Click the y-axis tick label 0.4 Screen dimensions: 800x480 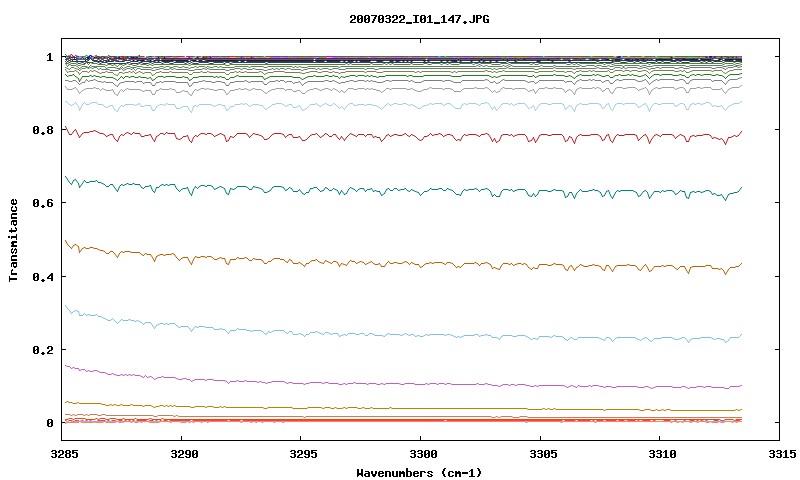[43, 276]
